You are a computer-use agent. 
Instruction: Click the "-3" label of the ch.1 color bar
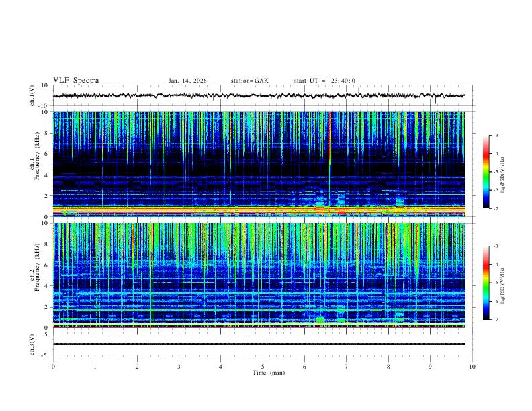coord(495,135)
